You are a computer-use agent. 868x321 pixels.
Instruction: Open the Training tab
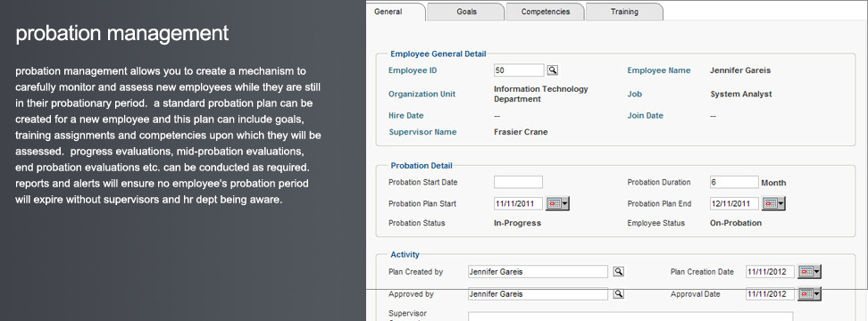pos(624,12)
